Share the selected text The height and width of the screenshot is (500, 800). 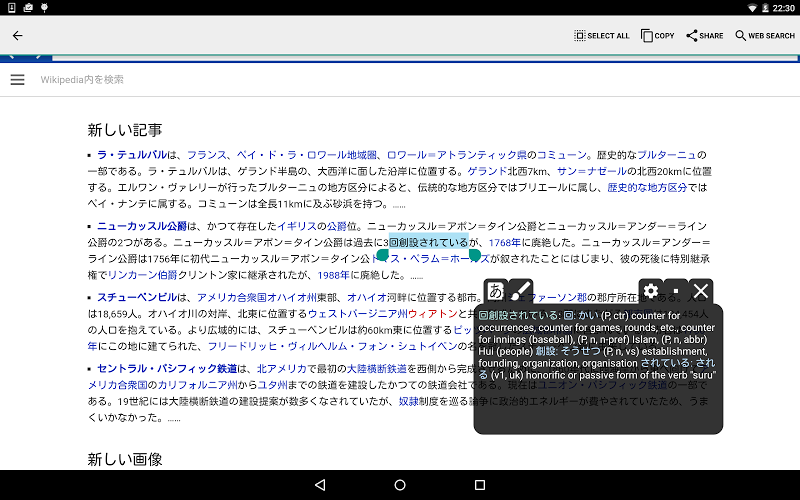pos(705,36)
